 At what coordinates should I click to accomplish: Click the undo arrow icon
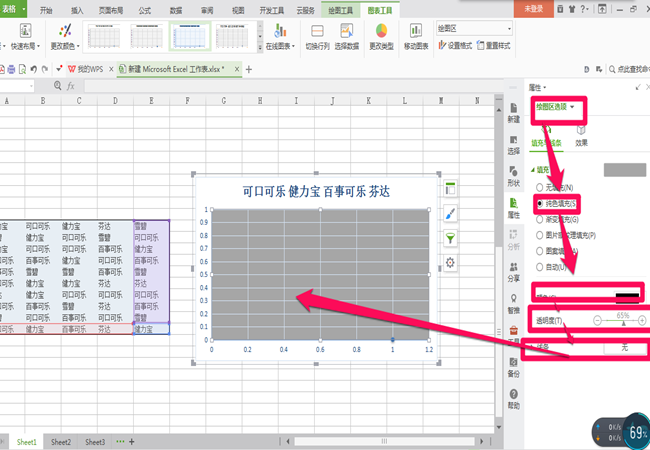click(34, 69)
